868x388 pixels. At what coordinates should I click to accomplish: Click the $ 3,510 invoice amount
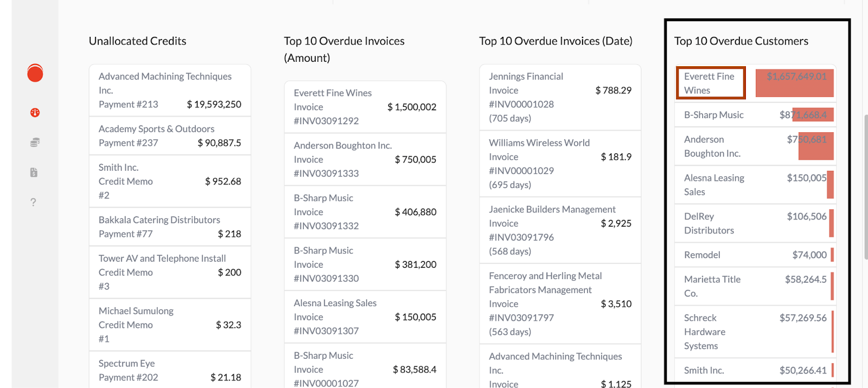point(616,304)
